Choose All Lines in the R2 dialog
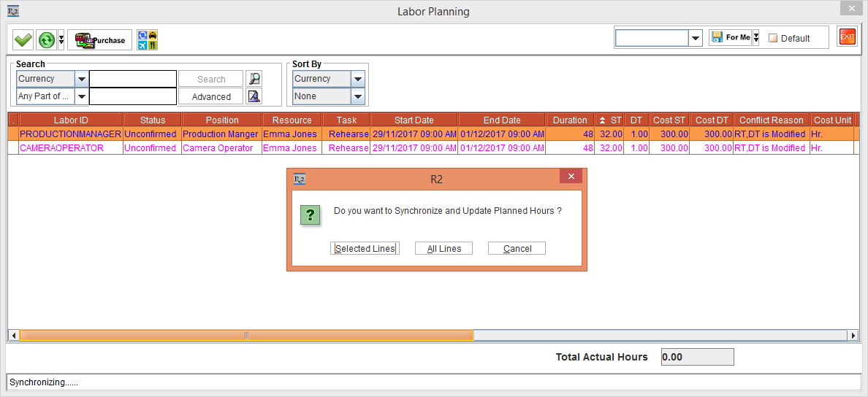Image resolution: width=868 pixels, height=397 pixels. (444, 248)
